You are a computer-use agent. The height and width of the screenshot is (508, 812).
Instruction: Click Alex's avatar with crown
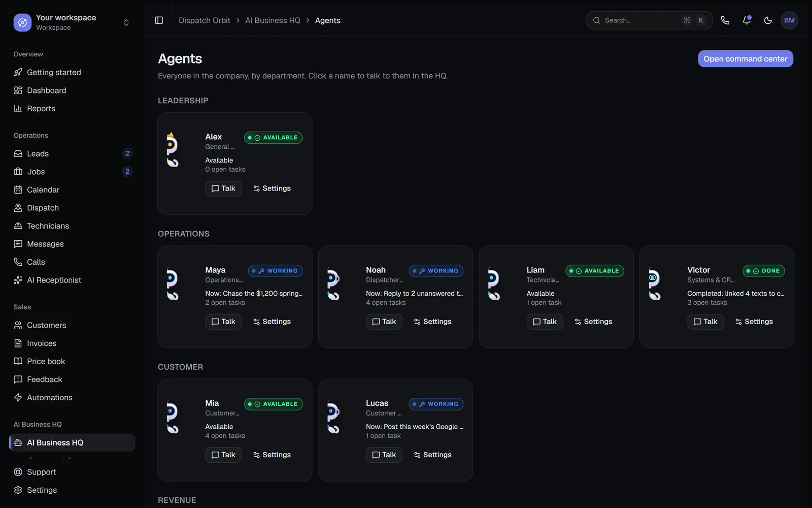pos(173,149)
